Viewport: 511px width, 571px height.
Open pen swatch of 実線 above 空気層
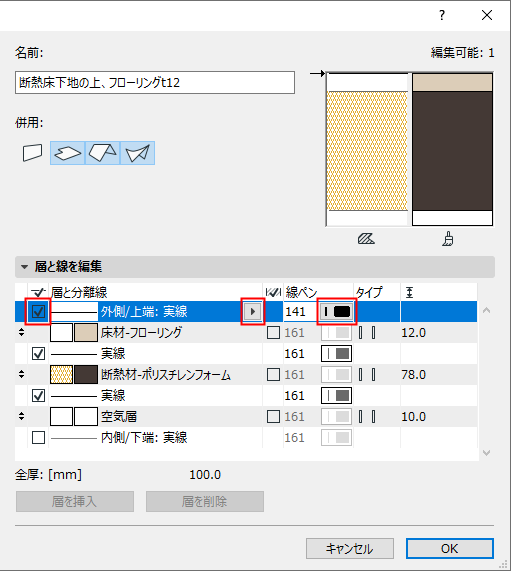point(337,395)
